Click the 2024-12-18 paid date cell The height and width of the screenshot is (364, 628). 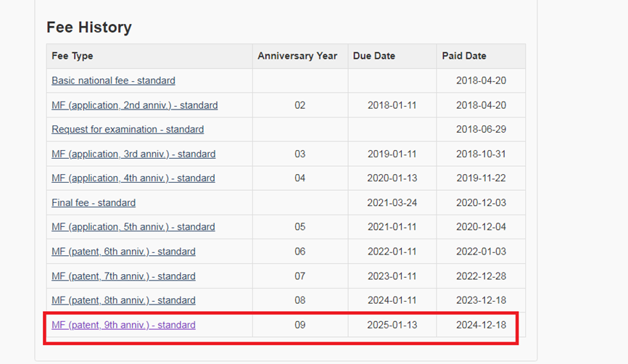[481, 325]
